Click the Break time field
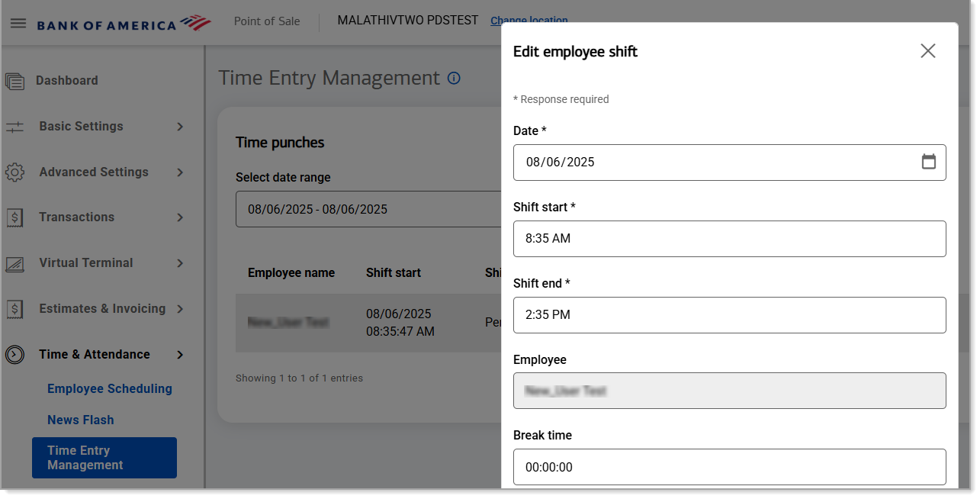This screenshot has width=980, height=499. 729,467
